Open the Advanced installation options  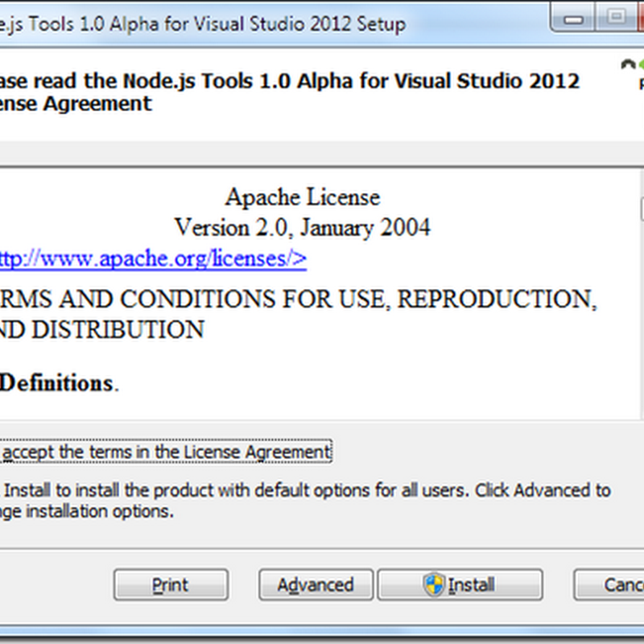(316, 585)
